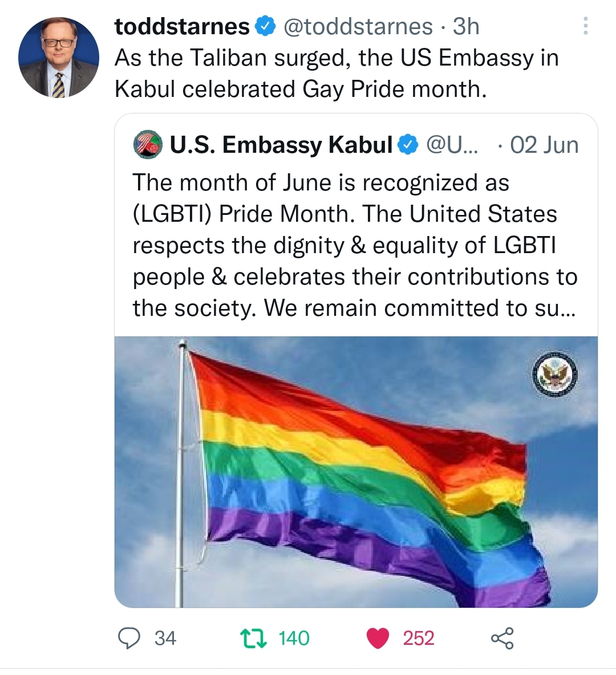The image size is (616, 675).
Task: View the 140 retweets count
Action: (x=294, y=638)
